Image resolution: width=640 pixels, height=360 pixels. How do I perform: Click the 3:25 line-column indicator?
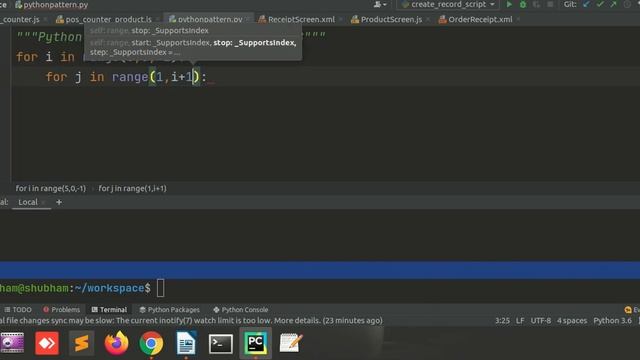click(x=502, y=321)
